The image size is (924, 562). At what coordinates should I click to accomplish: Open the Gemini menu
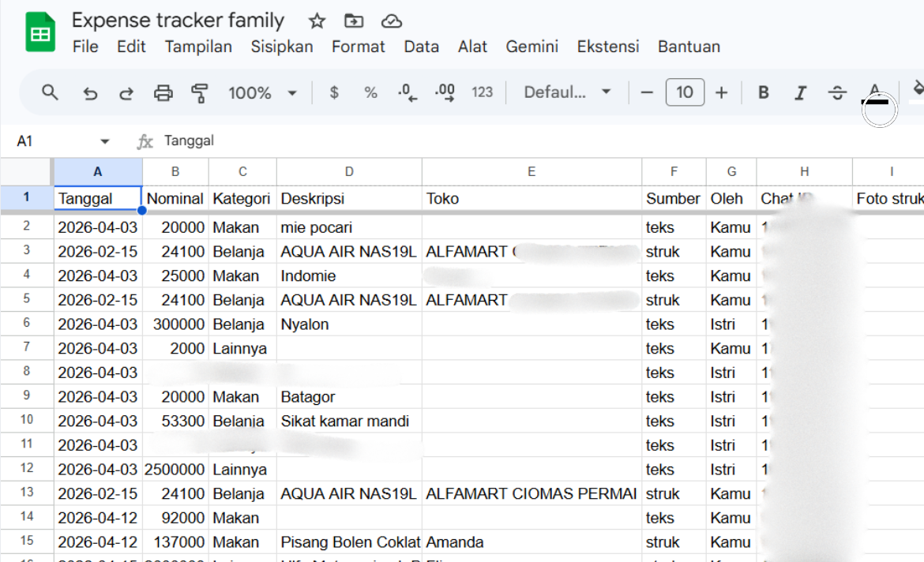[x=531, y=47]
